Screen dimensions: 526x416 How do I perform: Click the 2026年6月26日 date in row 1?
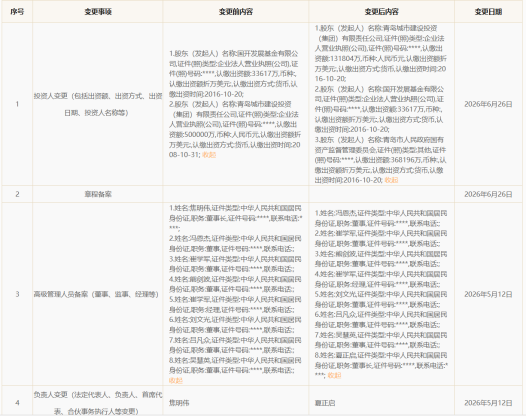point(488,104)
